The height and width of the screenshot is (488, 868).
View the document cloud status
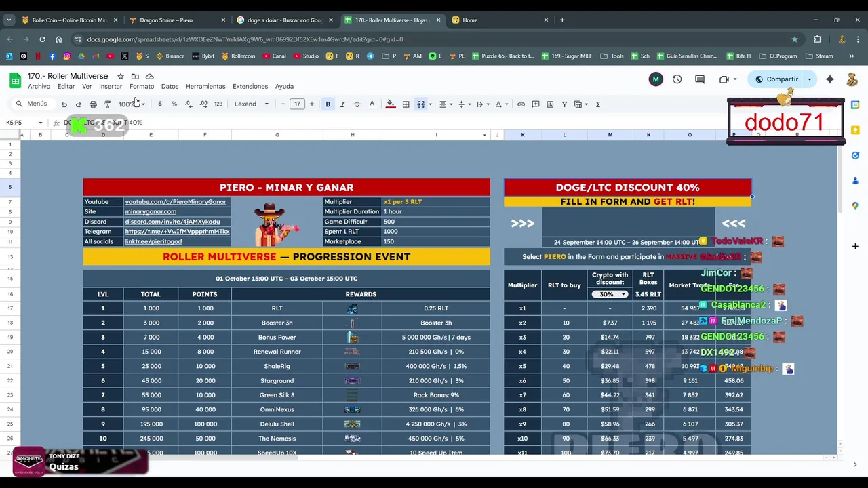[x=150, y=76]
